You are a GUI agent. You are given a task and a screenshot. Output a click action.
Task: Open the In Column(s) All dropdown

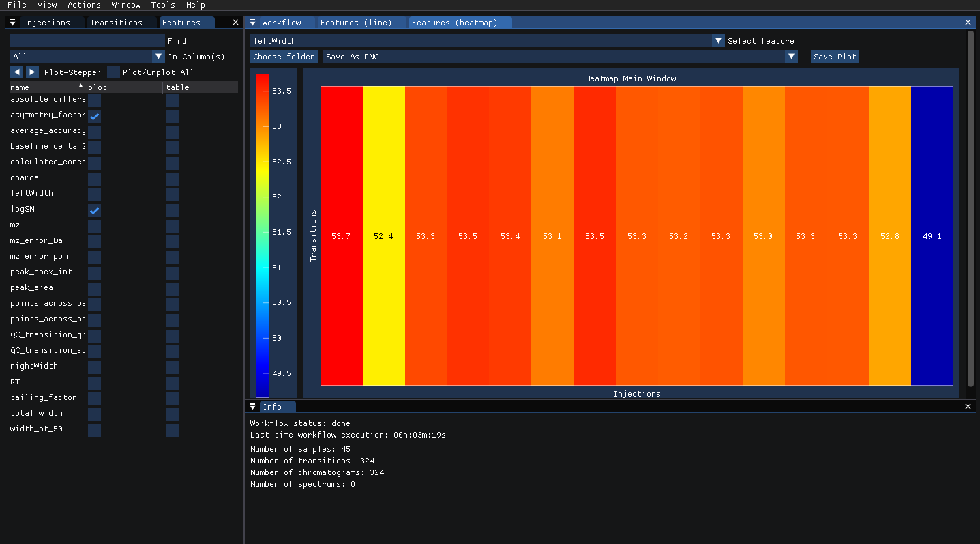[87, 57]
